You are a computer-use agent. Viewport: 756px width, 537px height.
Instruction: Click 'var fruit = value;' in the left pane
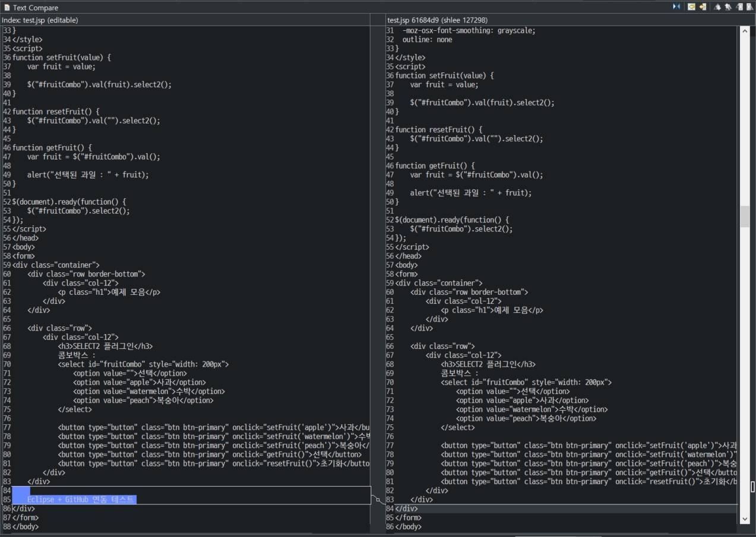pyautogui.click(x=61, y=66)
